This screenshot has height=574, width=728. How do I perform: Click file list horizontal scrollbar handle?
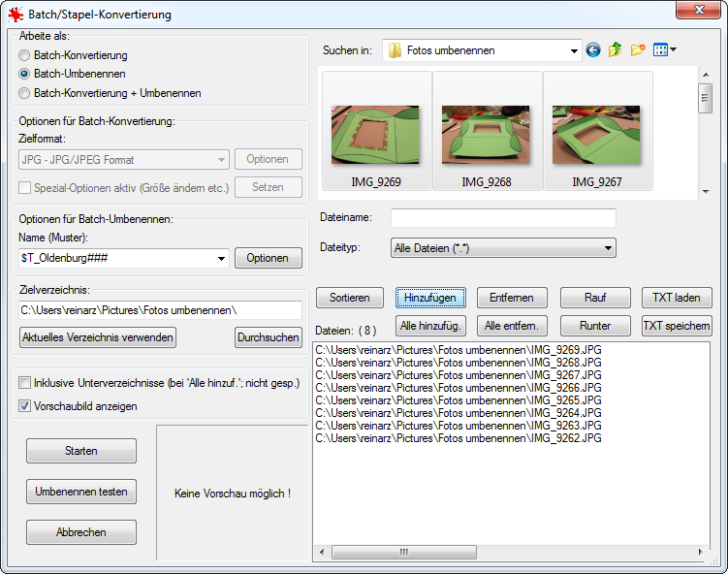(x=404, y=552)
